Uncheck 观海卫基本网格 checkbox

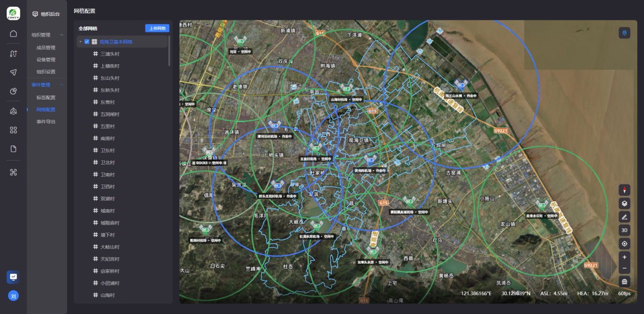click(87, 42)
